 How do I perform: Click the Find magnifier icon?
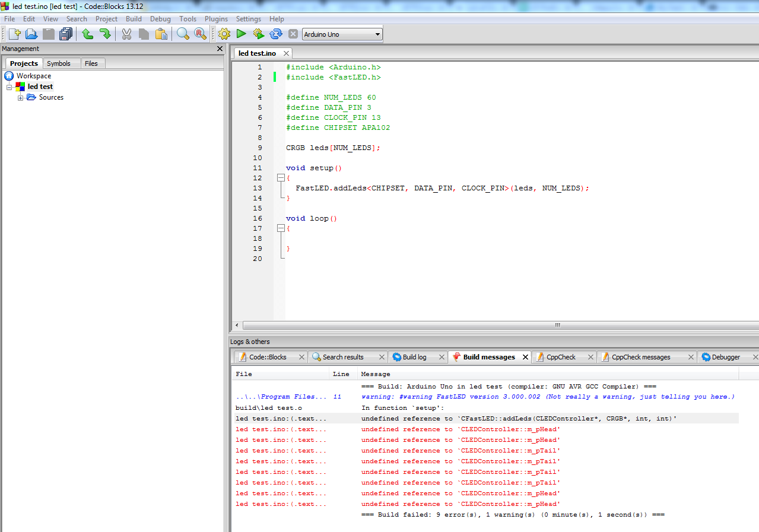183,34
